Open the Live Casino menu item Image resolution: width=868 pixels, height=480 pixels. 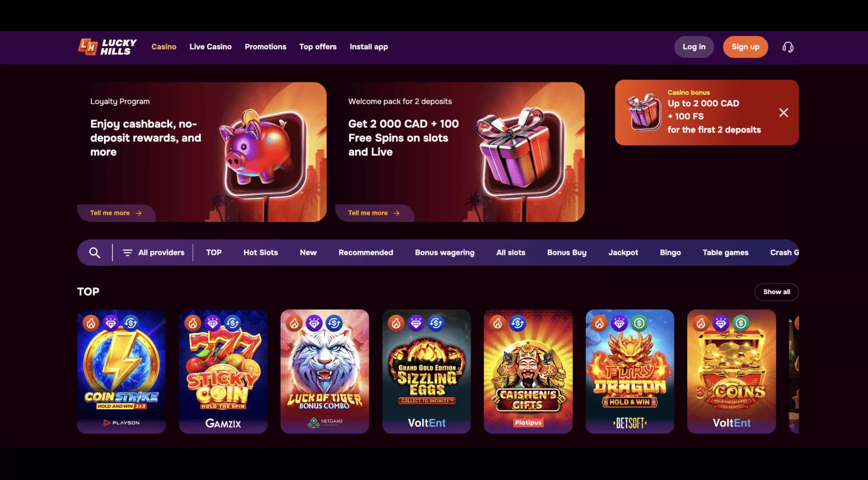point(211,47)
